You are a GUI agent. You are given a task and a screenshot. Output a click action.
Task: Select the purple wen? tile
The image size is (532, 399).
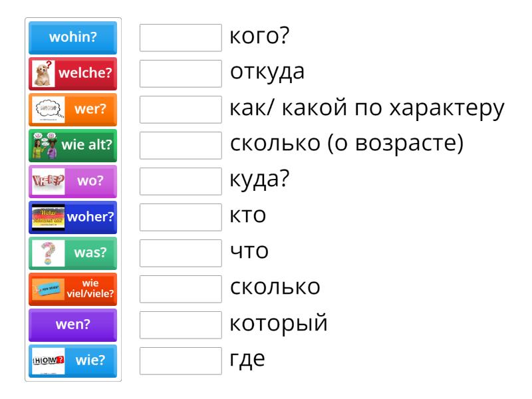(x=72, y=325)
